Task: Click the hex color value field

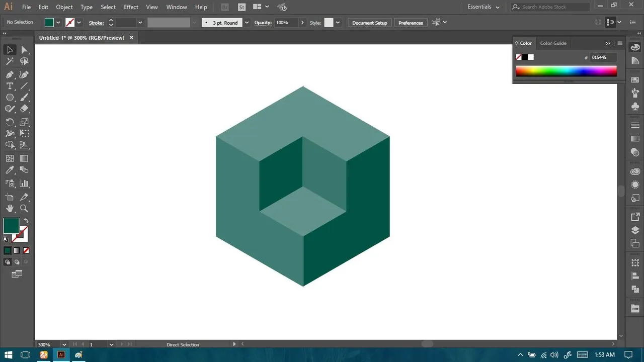Action: [604, 57]
